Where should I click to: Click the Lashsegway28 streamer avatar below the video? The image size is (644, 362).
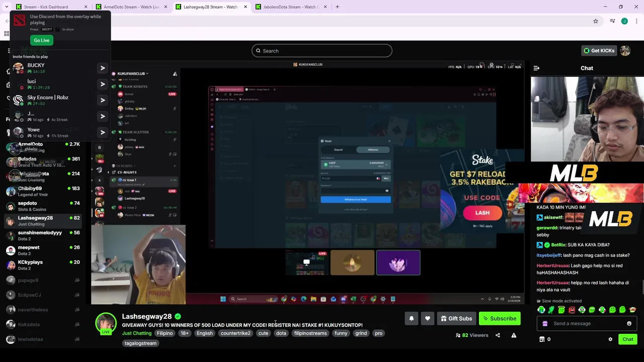click(x=106, y=323)
